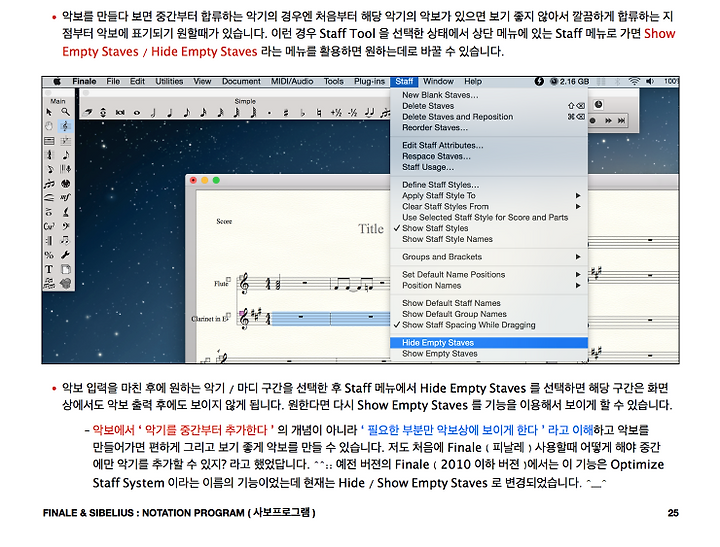Image resolution: width=720 pixels, height=547 pixels.
Task: Expand Apply Staff Style To submenu
Action: (489, 196)
